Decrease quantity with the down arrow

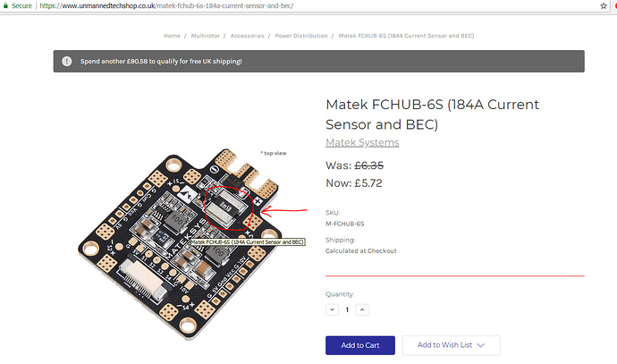pos(333,309)
